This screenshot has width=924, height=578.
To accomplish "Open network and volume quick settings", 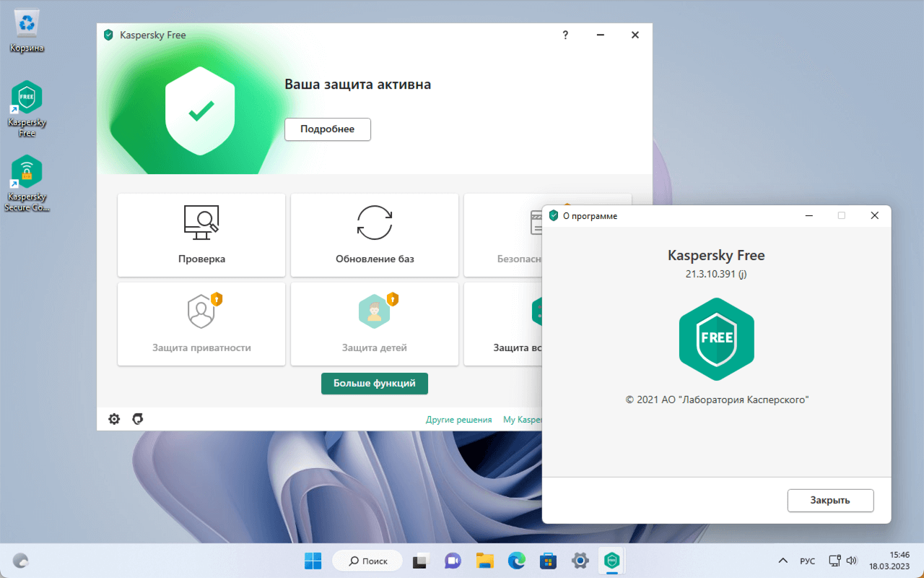I will (x=842, y=561).
